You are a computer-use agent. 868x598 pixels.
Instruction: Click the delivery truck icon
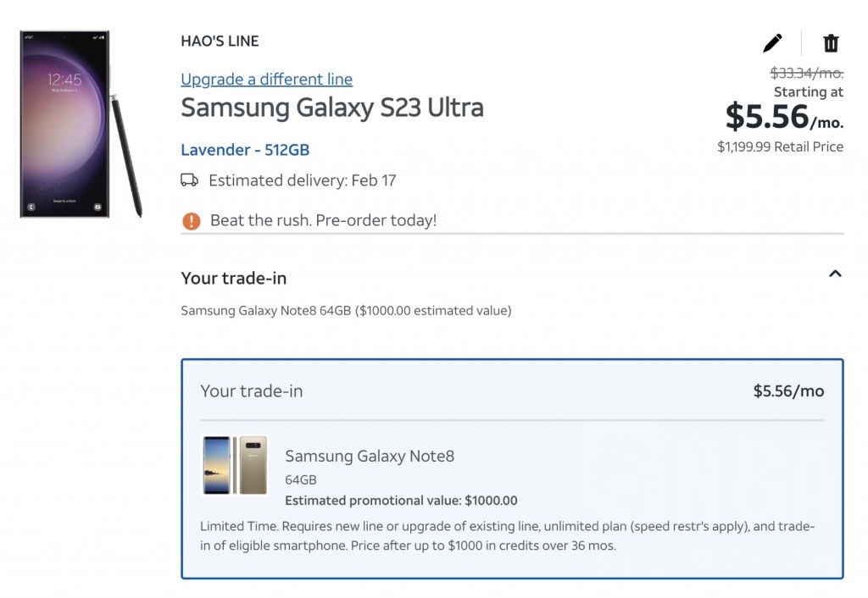[x=190, y=180]
